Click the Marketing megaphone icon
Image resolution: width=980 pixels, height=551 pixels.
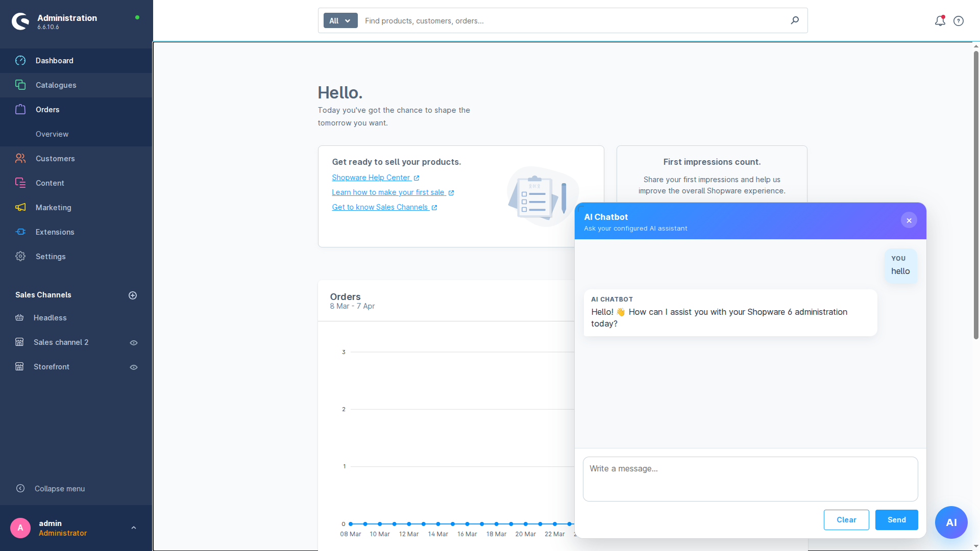[x=20, y=208]
